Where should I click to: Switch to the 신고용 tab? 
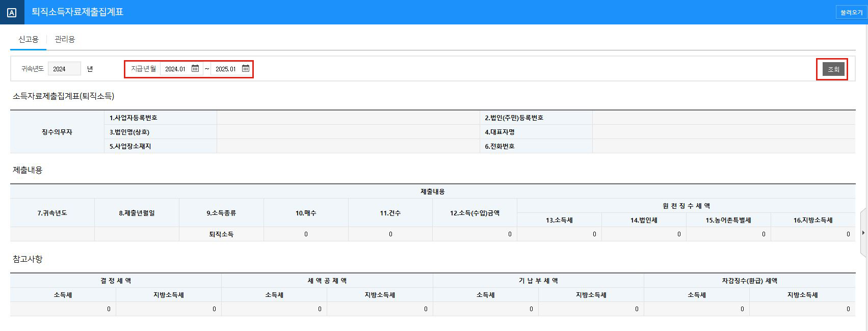click(29, 39)
